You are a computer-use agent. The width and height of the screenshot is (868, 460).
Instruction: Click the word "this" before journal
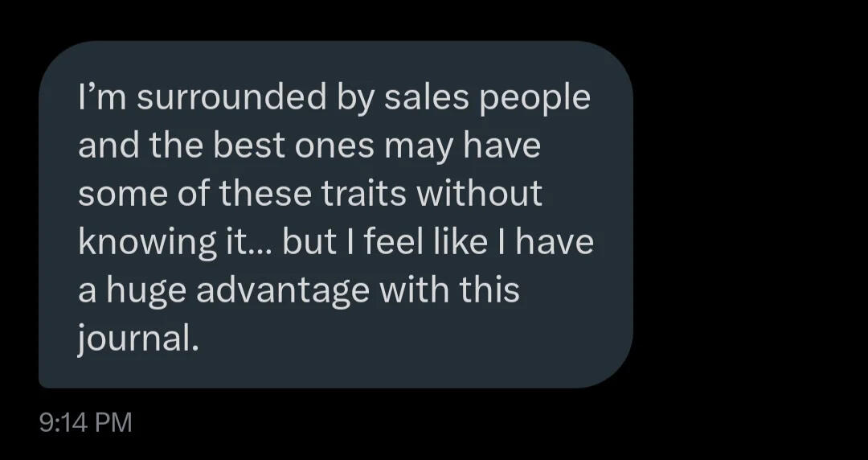point(489,290)
